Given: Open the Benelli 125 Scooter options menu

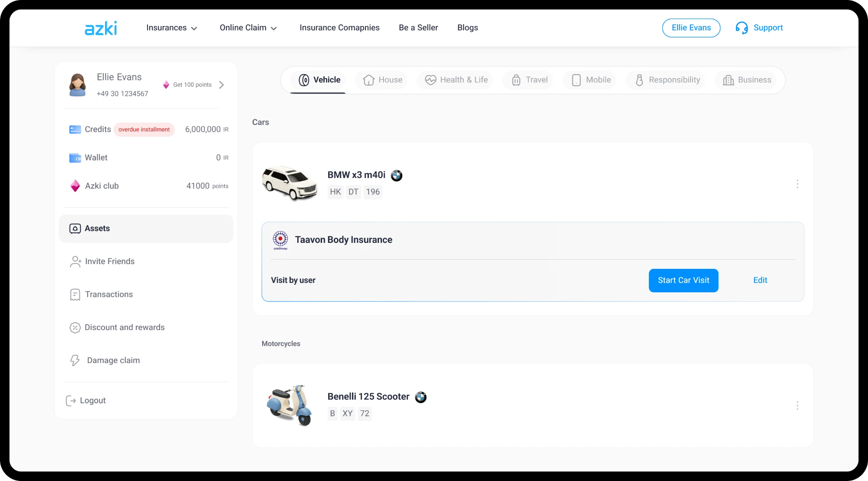Looking at the screenshot, I should 797,406.
